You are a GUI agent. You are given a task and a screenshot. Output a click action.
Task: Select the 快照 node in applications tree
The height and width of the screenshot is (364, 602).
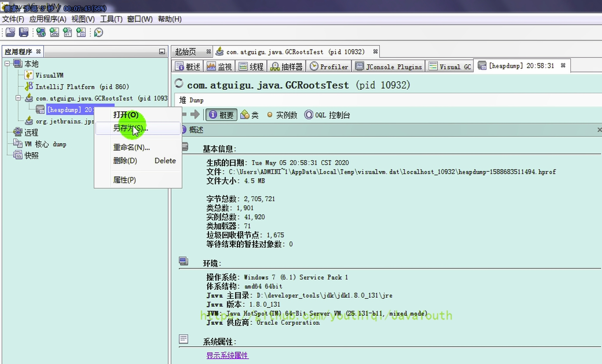coord(31,155)
